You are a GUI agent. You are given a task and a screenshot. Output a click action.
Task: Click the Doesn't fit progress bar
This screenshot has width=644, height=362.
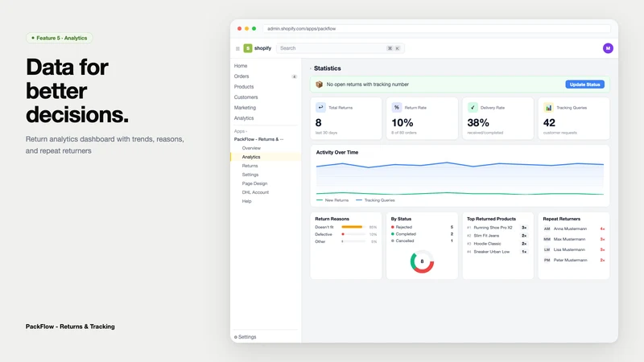click(353, 227)
